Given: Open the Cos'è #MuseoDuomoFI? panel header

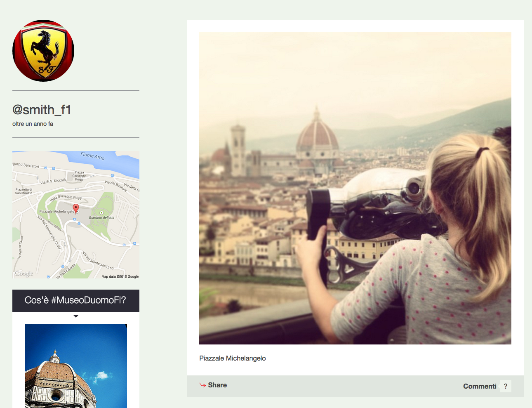Looking at the screenshot, I should coord(76,301).
